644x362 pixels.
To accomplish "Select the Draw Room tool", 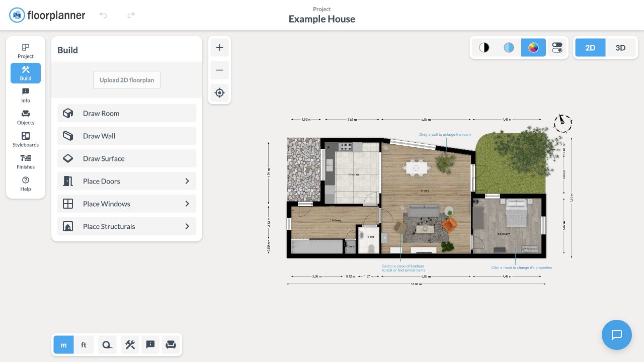I will 127,113.
